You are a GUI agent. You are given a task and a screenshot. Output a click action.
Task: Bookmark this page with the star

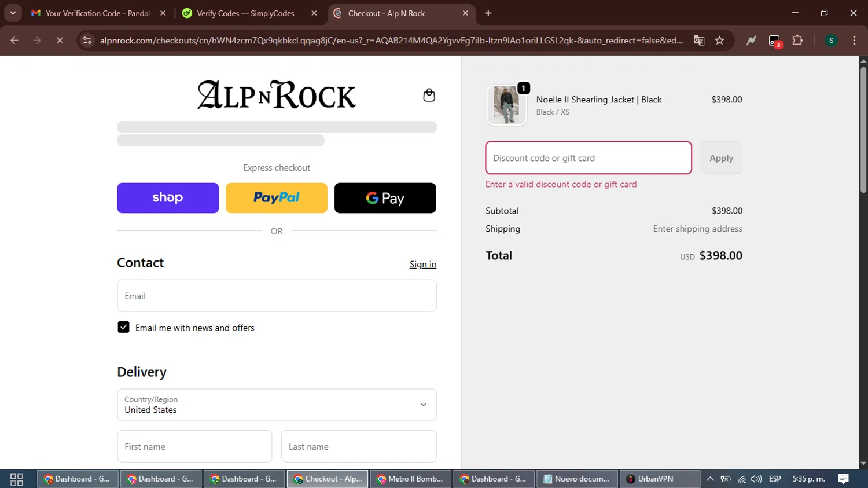[x=719, y=41]
